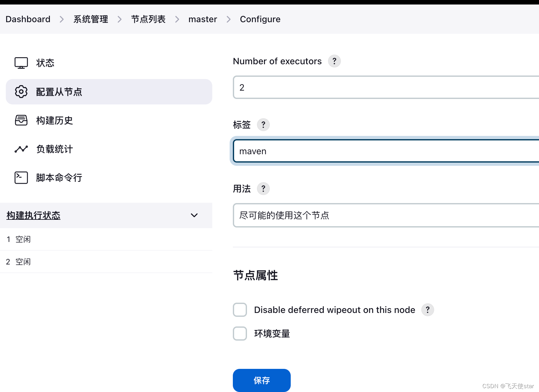Click the Dashboard breadcrumb link
This screenshot has width=539, height=392.
tap(28, 19)
